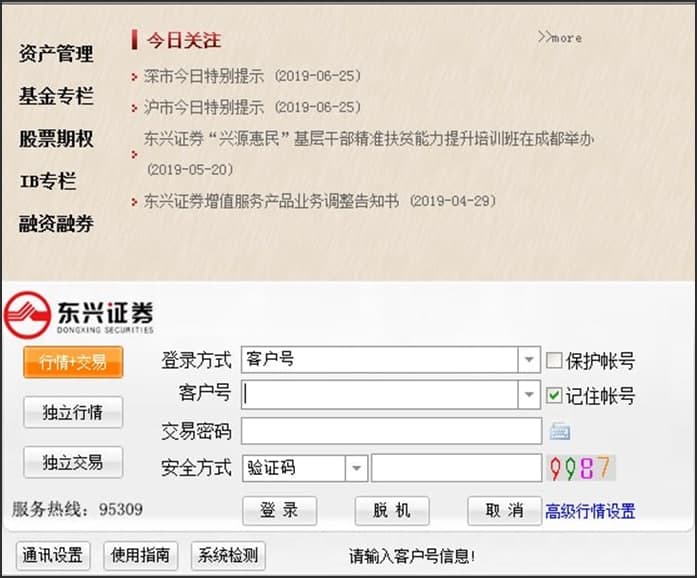Click the 脱机 offline button
697x578 pixels.
(392, 510)
